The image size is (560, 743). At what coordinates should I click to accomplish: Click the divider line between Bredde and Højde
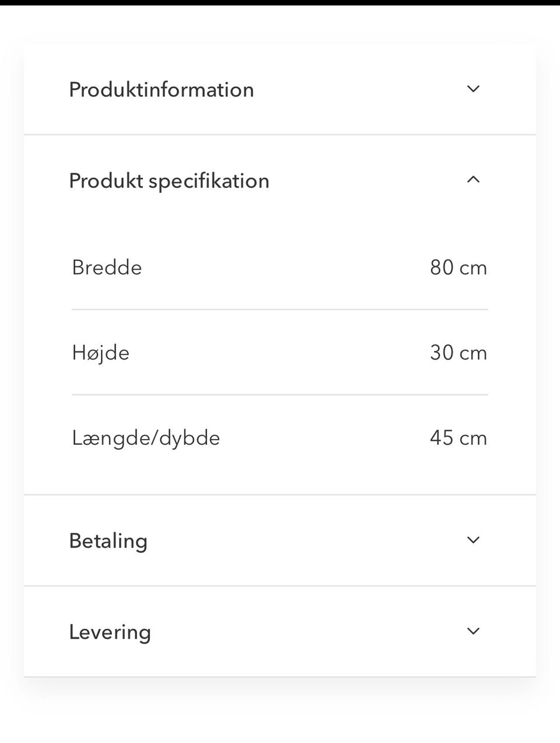point(280,309)
